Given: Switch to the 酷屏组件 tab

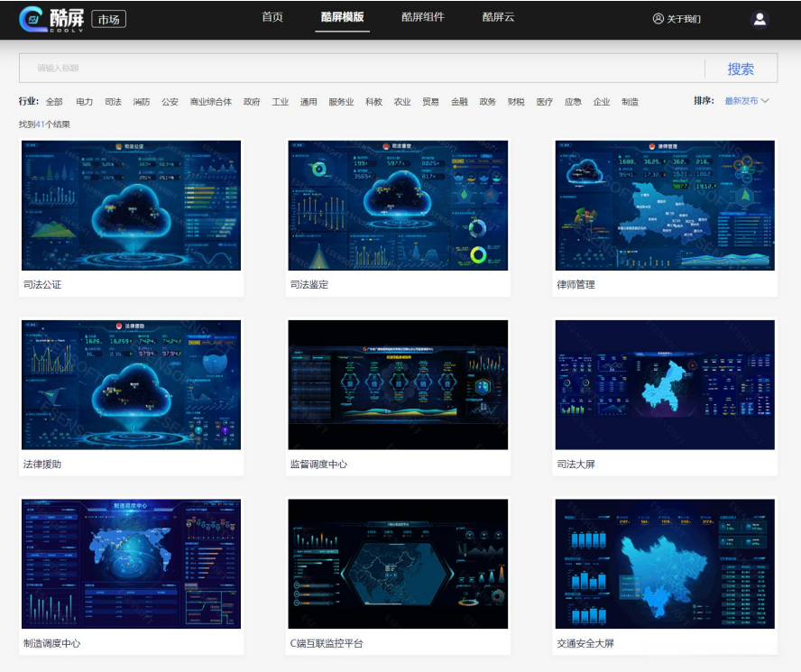Looking at the screenshot, I should (423, 17).
